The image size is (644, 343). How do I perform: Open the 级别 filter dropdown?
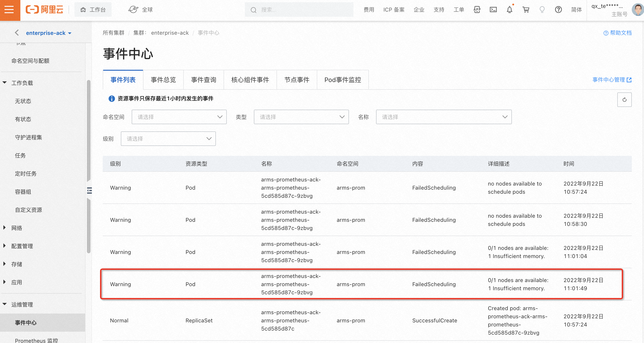click(168, 139)
